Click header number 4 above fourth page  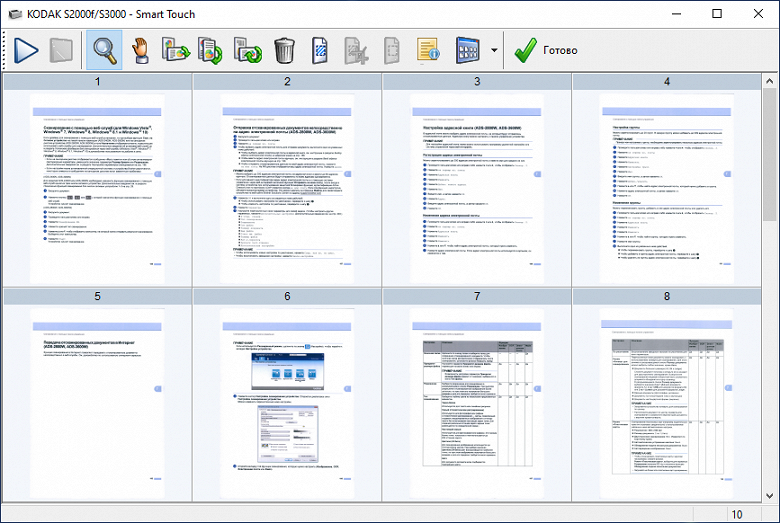pos(667,82)
